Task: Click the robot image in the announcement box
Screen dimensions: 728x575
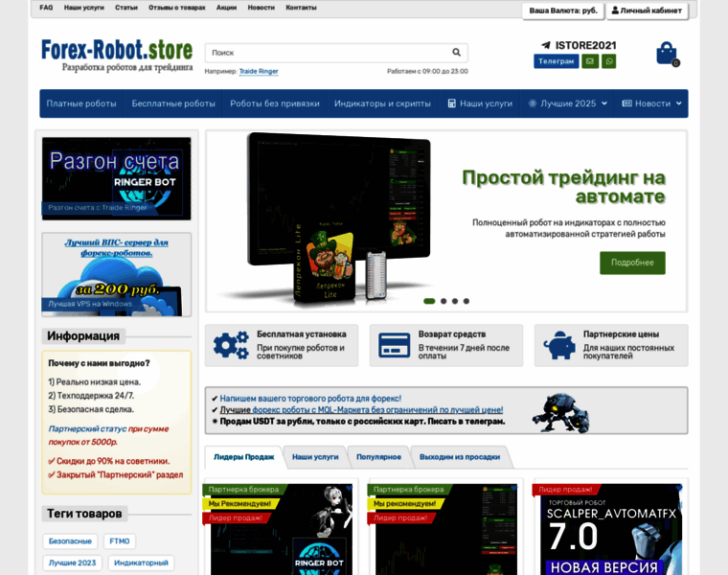Action: point(561,412)
